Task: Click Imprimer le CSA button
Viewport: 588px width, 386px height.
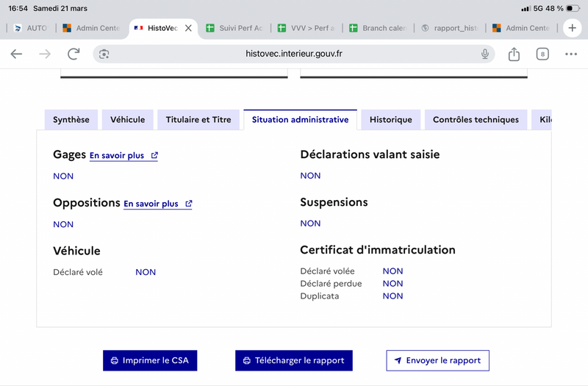Action: pyautogui.click(x=150, y=360)
